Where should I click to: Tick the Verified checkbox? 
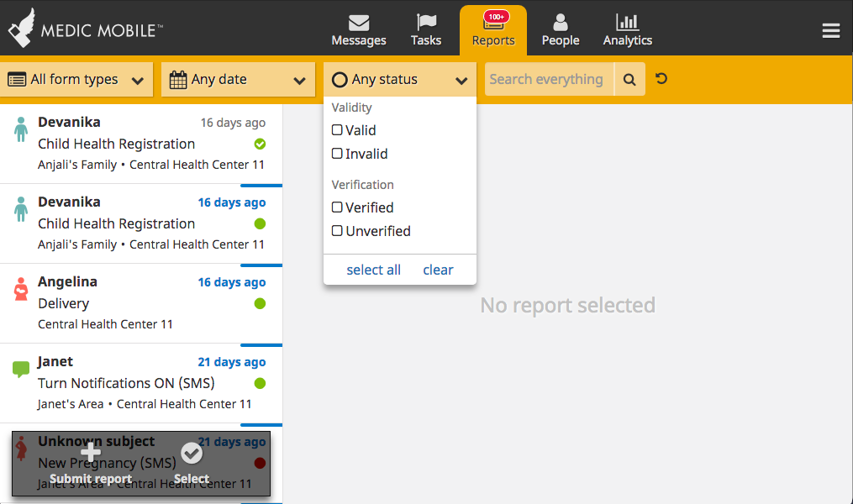coord(337,207)
